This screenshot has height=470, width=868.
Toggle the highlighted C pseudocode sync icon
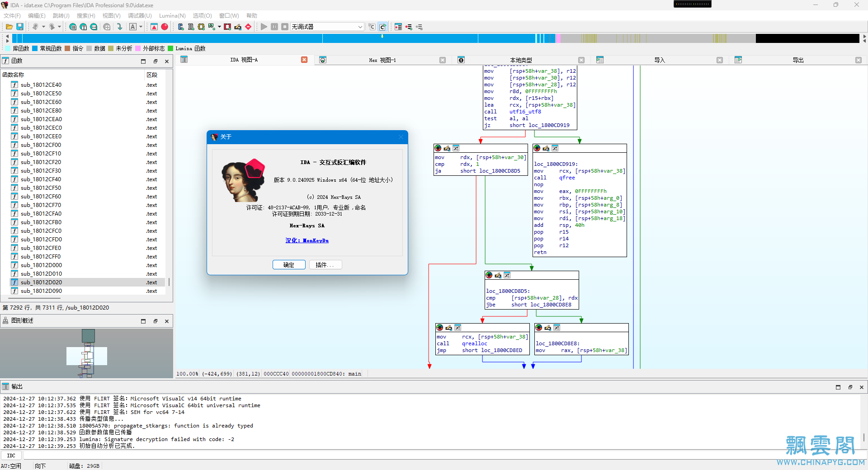click(382, 27)
